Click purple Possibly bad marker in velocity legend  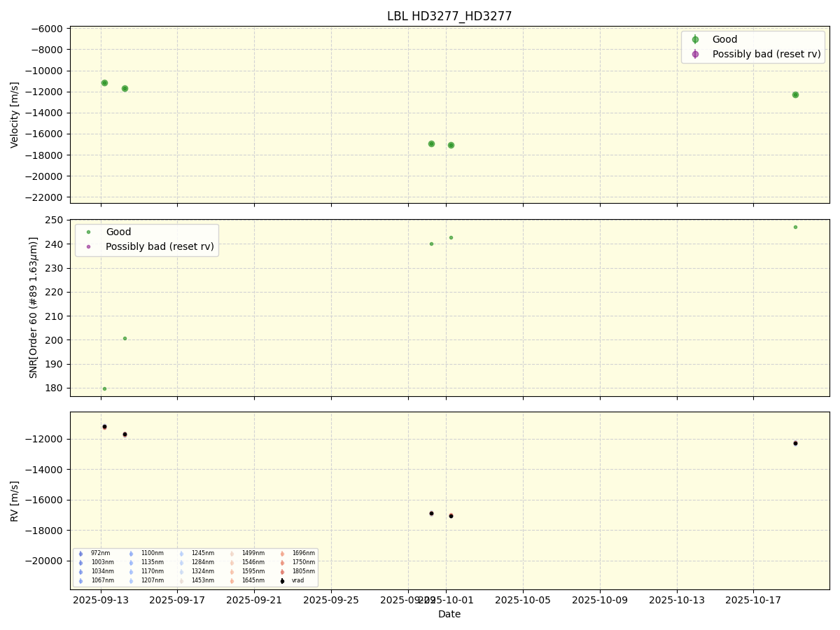(x=695, y=54)
